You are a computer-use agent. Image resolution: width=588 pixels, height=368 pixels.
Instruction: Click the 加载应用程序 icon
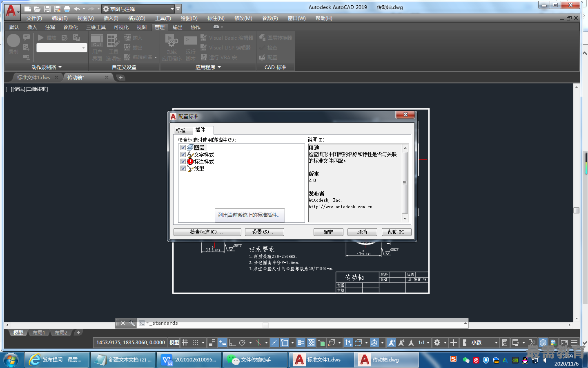pyautogui.click(x=171, y=40)
